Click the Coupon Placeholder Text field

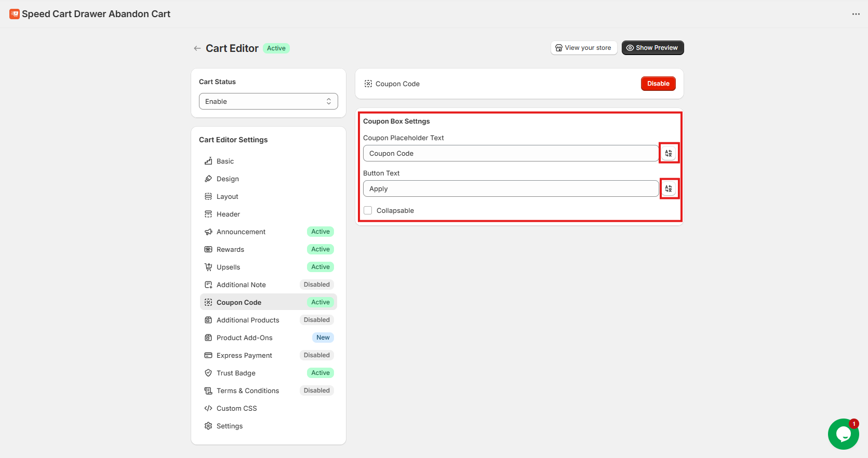[511, 153]
